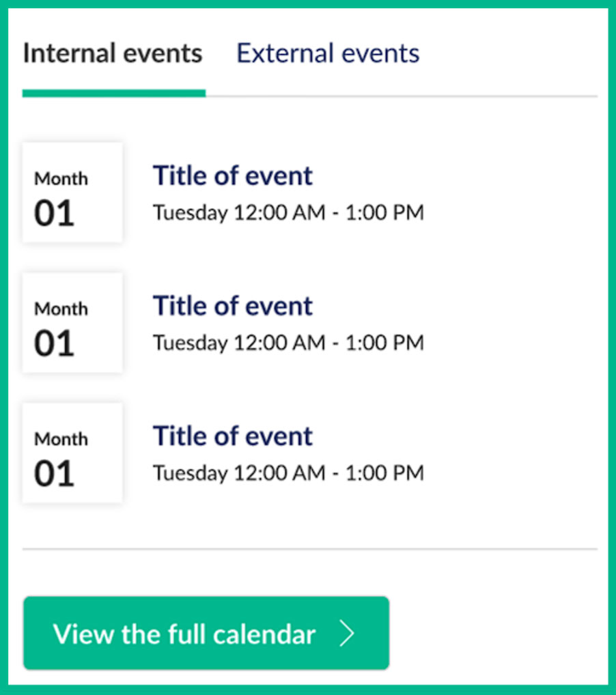Click the "01" day number on the second date card
This screenshot has width=616, height=695.
[54, 343]
